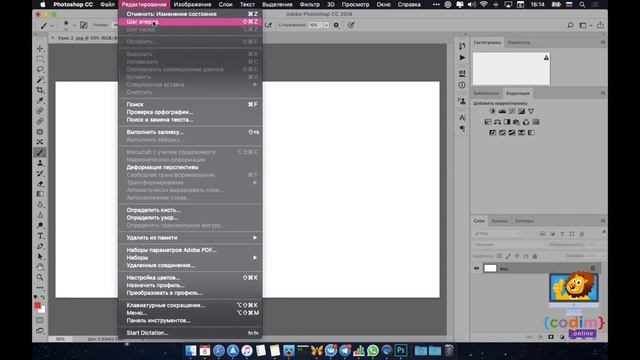The height and width of the screenshot is (360, 640).
Task: Select the Eraser tool
Action: [x=40, y=184]
